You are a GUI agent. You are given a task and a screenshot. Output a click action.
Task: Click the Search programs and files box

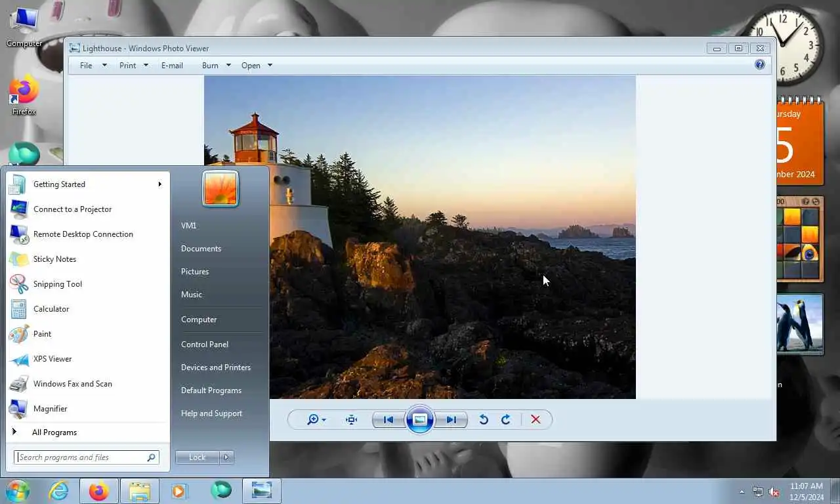[x=87, y=457]
